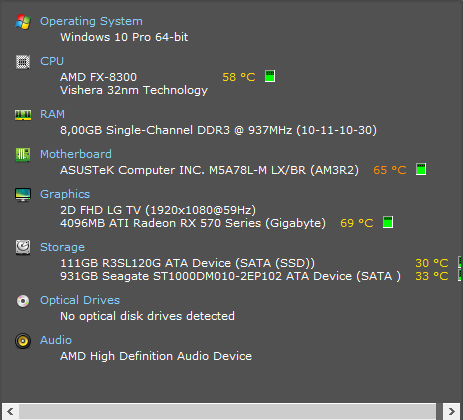Open the Storage section link
463x420 pixels.
pos(62,247)
